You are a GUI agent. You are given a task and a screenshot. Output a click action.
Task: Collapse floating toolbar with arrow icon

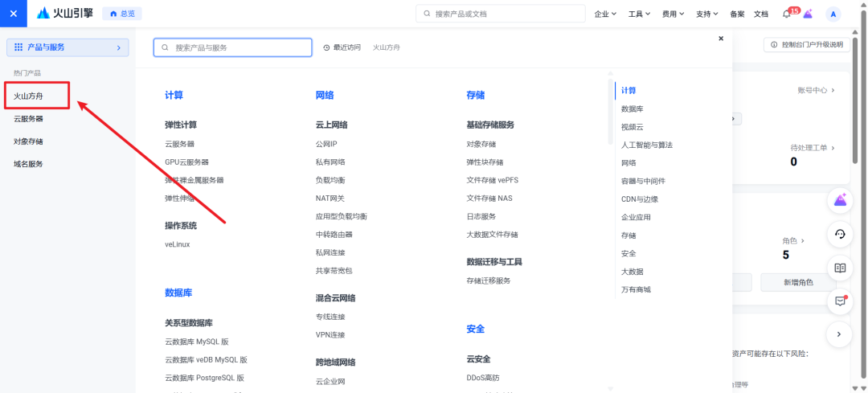[839, 334]
